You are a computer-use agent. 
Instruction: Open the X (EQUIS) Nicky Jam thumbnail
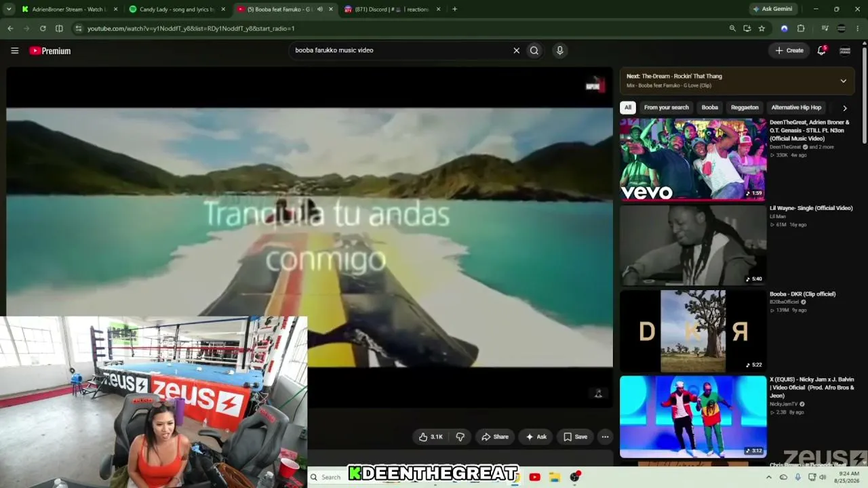point(693,417)
